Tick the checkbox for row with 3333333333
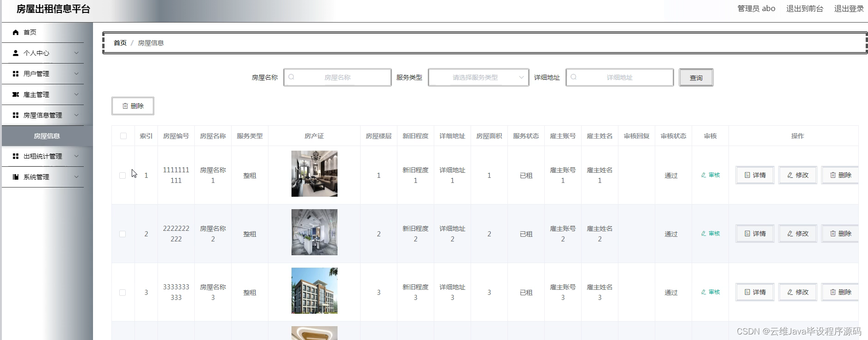Image resolution: width=868 pixels, height=340 pixels. pyautogui.click(x=122, y=293)
